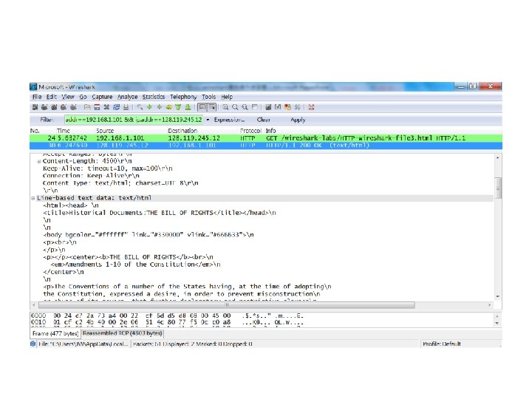Save the capture file
Image resolution: width=532 pixels, height=399 pixels.
point(97,108)
